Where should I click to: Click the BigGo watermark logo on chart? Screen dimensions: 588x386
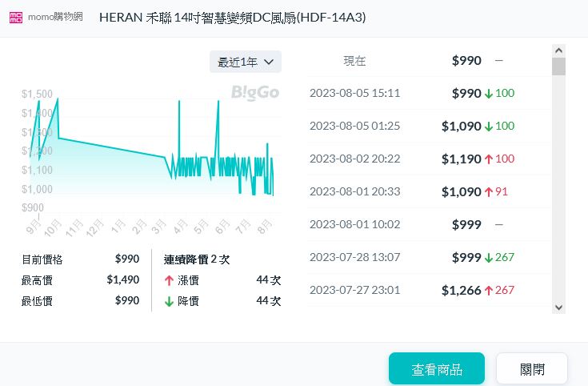pyautogui.click(x=254, y=92)
